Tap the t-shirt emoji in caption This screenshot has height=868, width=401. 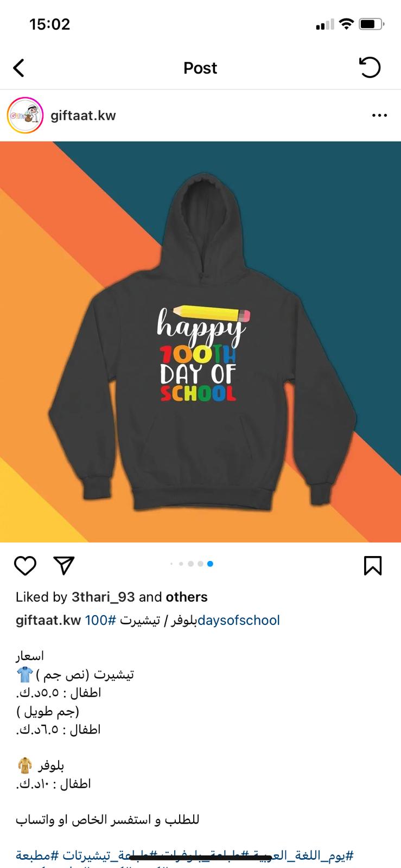[25, 674]
